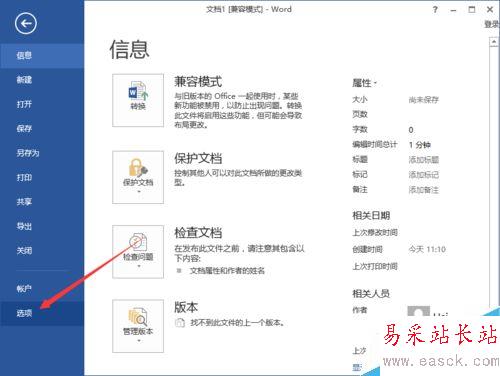Click the 今天 11:10 creation time
500x376 pixels.
(x=427, y=249)
